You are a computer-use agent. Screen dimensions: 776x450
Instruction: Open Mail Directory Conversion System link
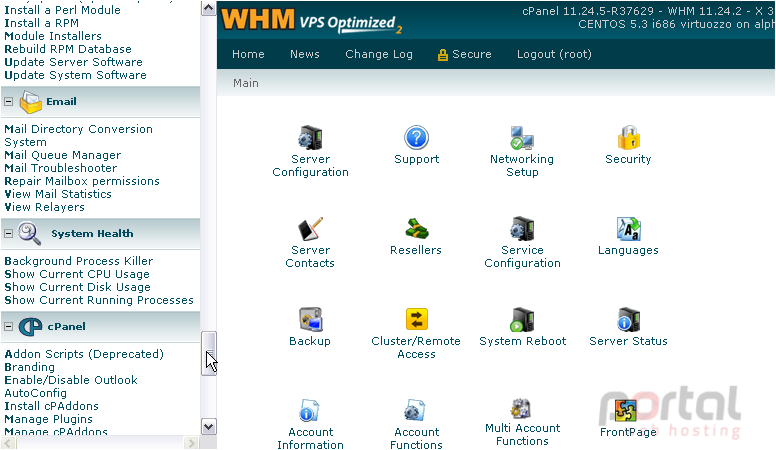point(78,136)
